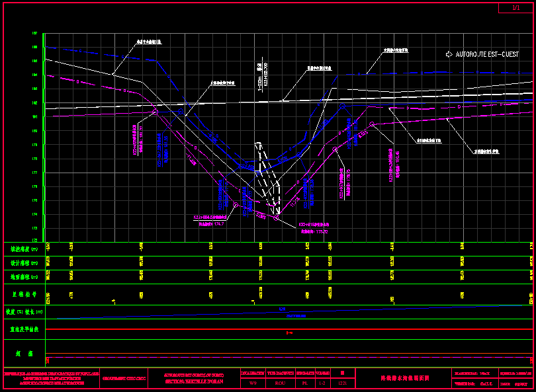Click the 12/21 cell in title block
Image resolution: width=536 pixels, height=392 pixels.
tap(342, 383)
